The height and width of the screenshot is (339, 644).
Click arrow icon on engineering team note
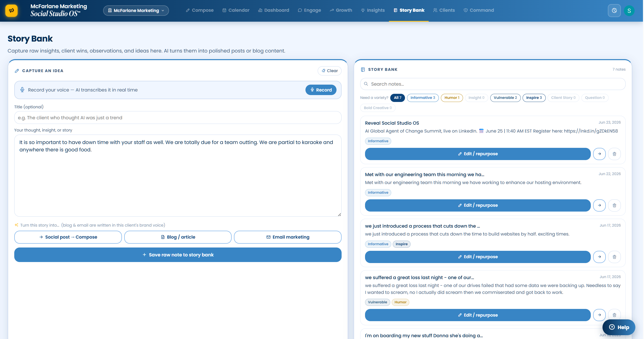click(599, 205)
